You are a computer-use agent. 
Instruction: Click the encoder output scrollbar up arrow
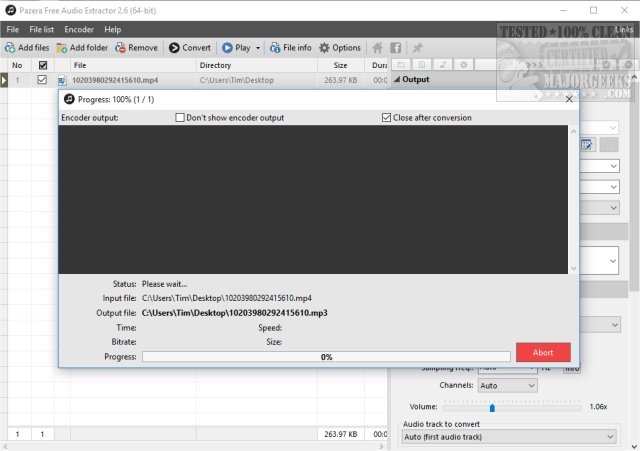pyautogui.click(x=573, y=131)
